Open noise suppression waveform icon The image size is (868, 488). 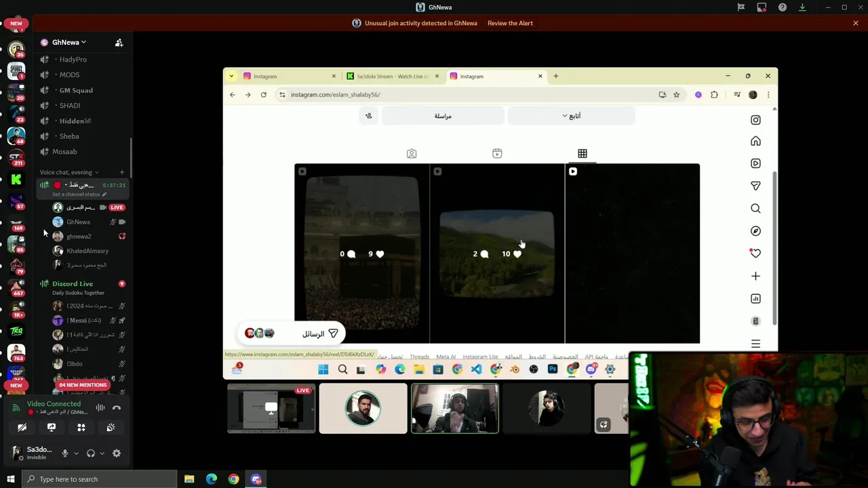(100, 407)
